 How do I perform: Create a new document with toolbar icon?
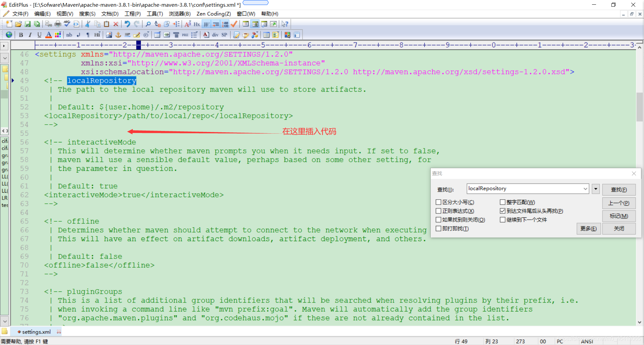point(9,24)
